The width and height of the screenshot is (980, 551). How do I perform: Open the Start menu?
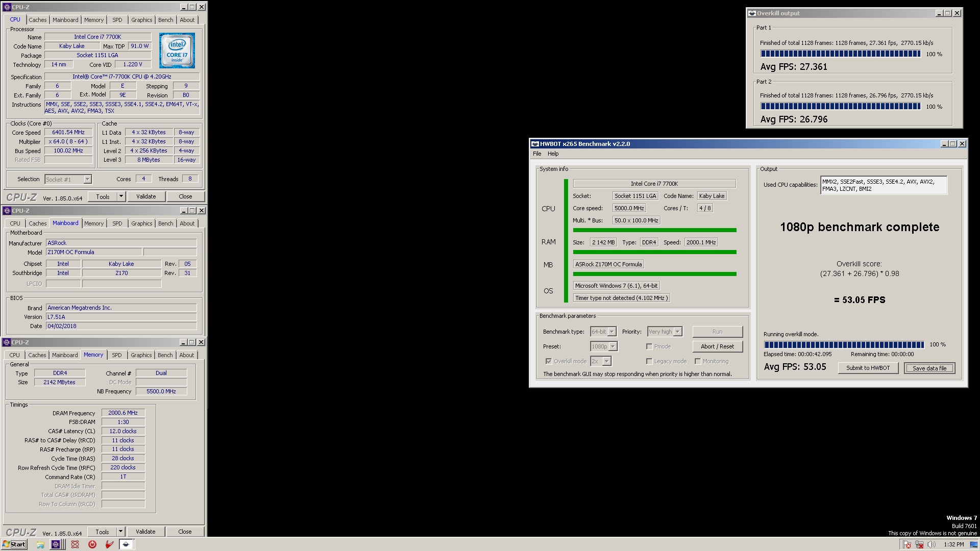pyautogui.click(x=14, y=544)
